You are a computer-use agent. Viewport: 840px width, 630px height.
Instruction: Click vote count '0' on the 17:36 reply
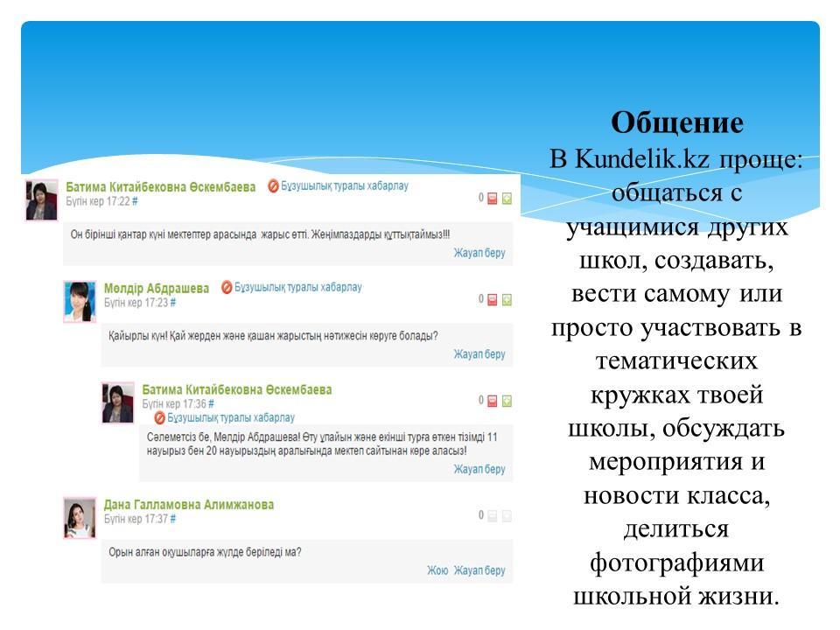(481, 400)
